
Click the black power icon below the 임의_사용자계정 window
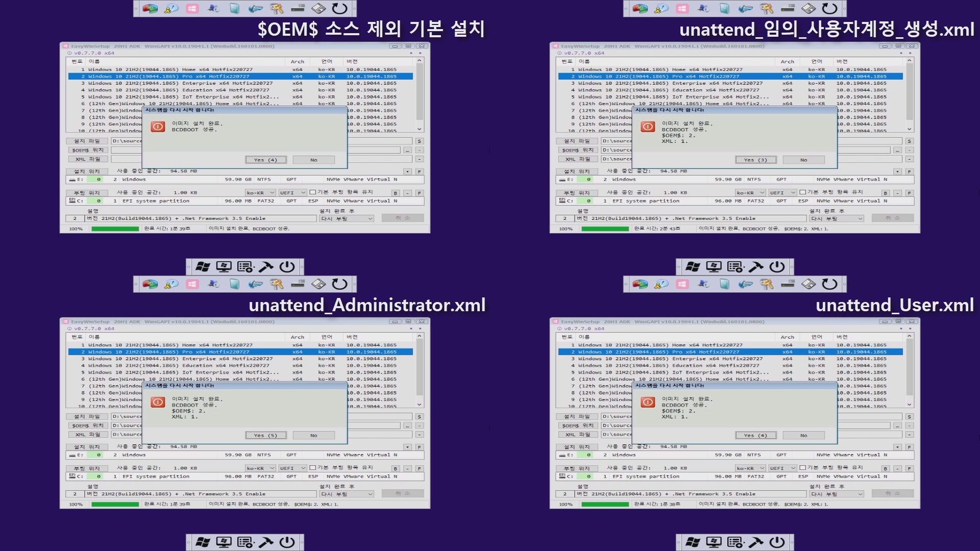777,267
